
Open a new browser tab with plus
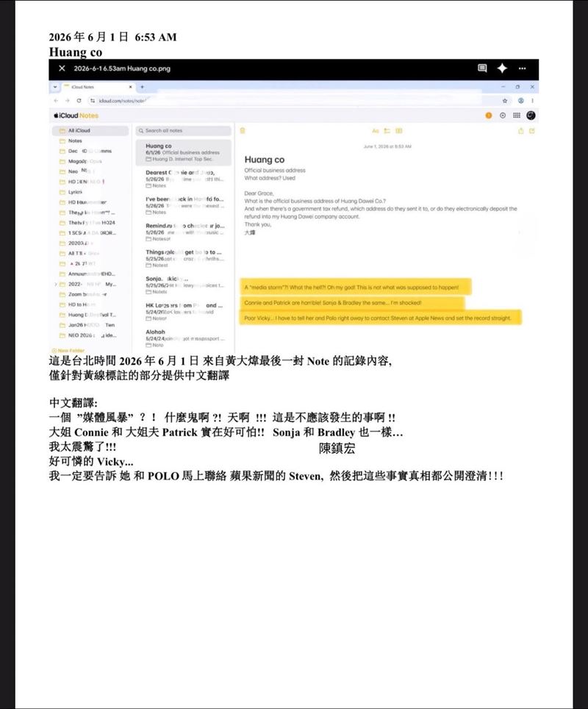[142, 87]
